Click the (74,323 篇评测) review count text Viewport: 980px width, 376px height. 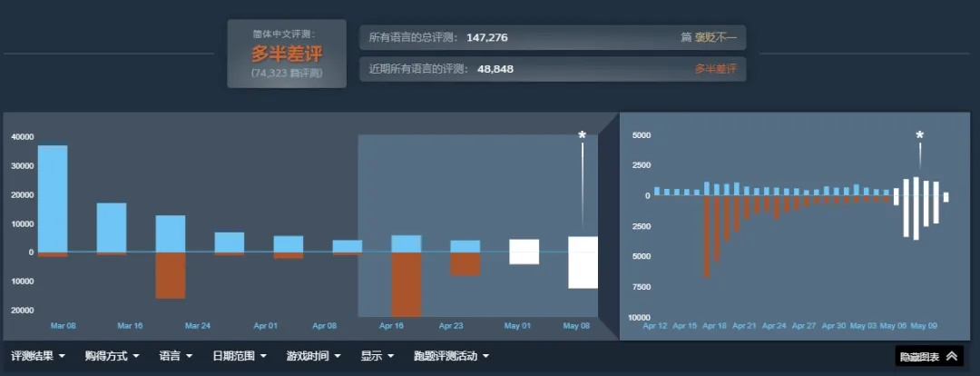click(x=287, y=74)
